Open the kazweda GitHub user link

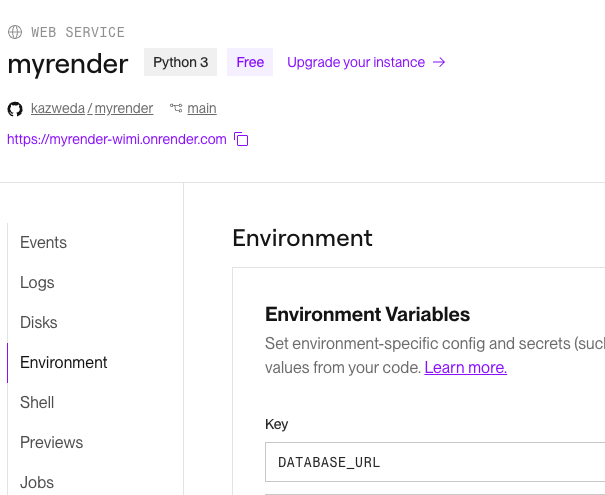click(x=57, y=108)
